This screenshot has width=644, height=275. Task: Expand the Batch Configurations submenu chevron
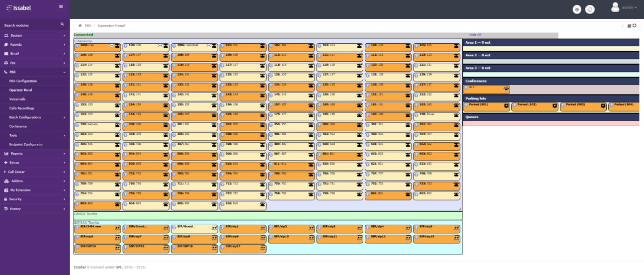(x=64, y=117)
